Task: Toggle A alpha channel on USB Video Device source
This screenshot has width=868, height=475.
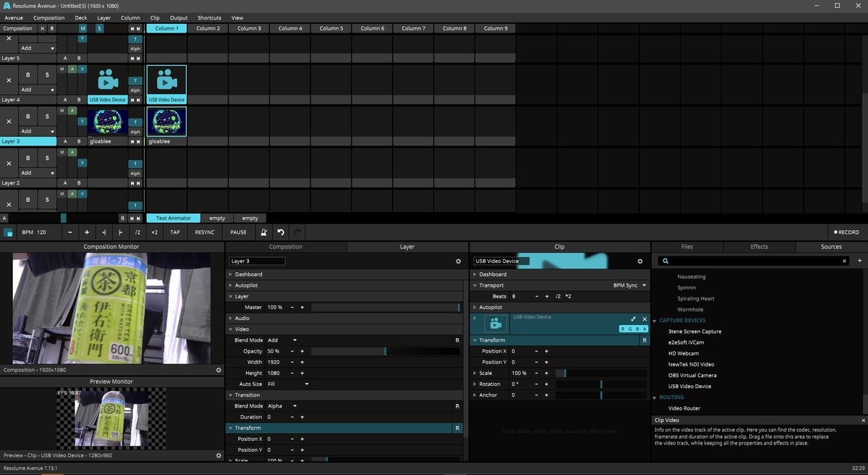Action: coord(644,329)
